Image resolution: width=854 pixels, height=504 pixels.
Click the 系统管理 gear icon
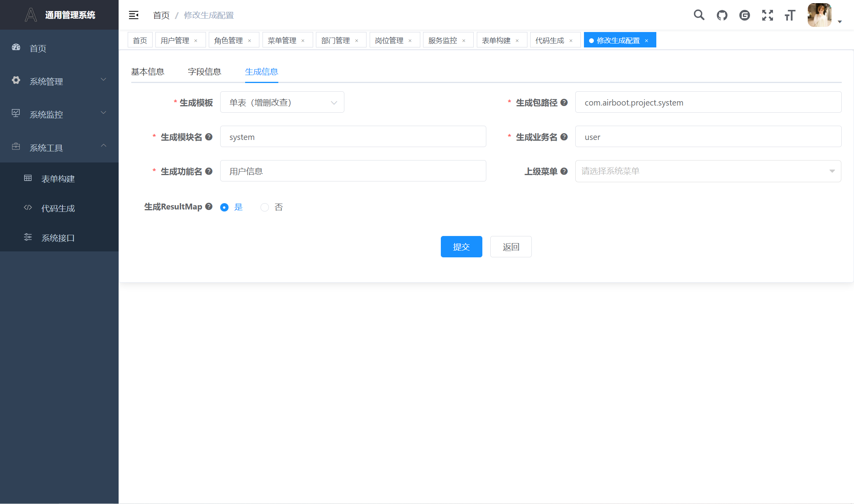16,80
